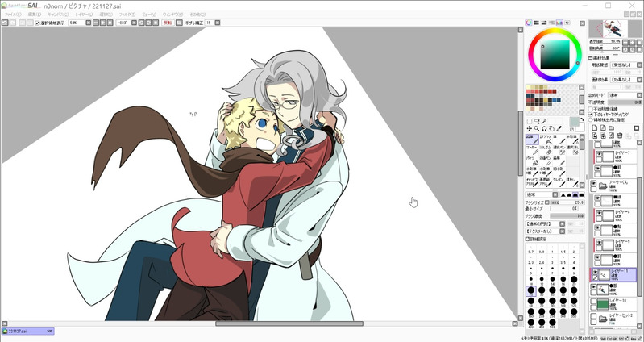This screenshot has height=342, width=644.
Task: Select the Move tool
Action: 529,129
